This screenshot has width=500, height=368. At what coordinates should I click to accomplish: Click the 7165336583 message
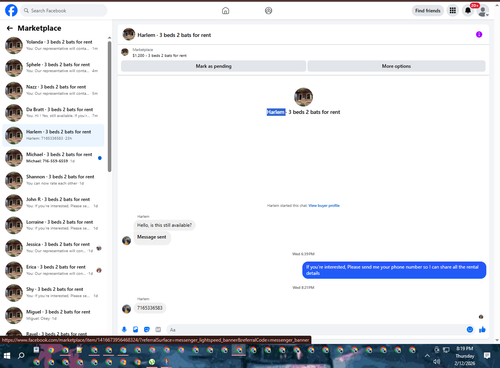click(x=150, y=308)
